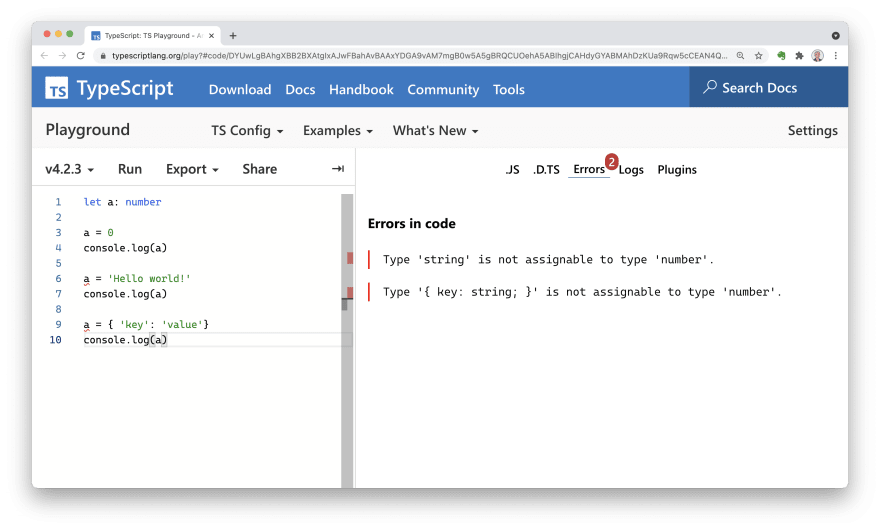The width and height of the screenshot is (880, 530).
Task: Click line number 6 in the gutter
Action: coord(58,278)
